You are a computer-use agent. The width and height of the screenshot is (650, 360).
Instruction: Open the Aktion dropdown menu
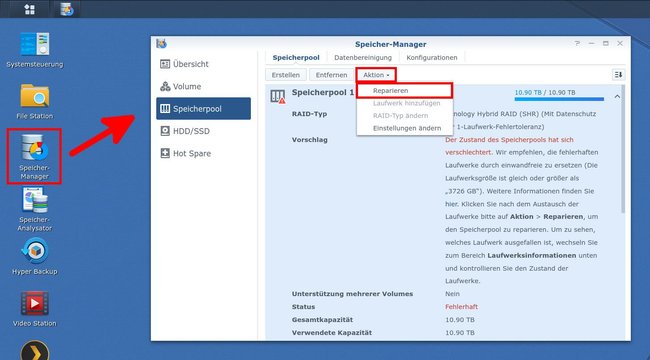click(x=376, y=75)
